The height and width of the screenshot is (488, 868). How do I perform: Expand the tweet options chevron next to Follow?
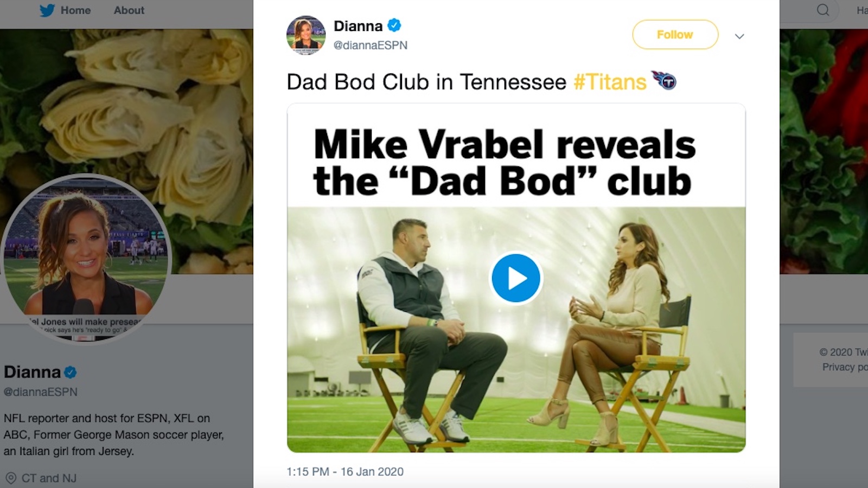click(739, 36)
